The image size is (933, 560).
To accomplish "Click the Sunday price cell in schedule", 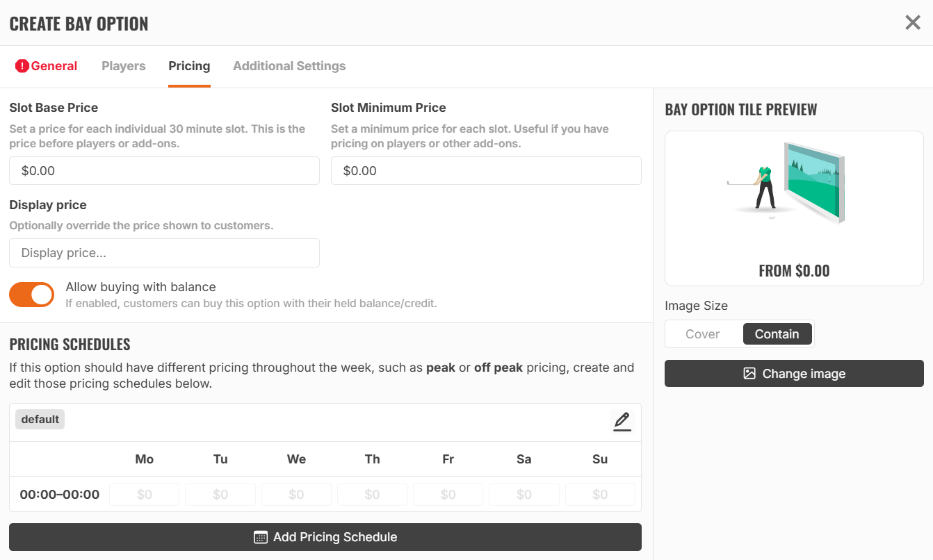I will tap(600, 495).
